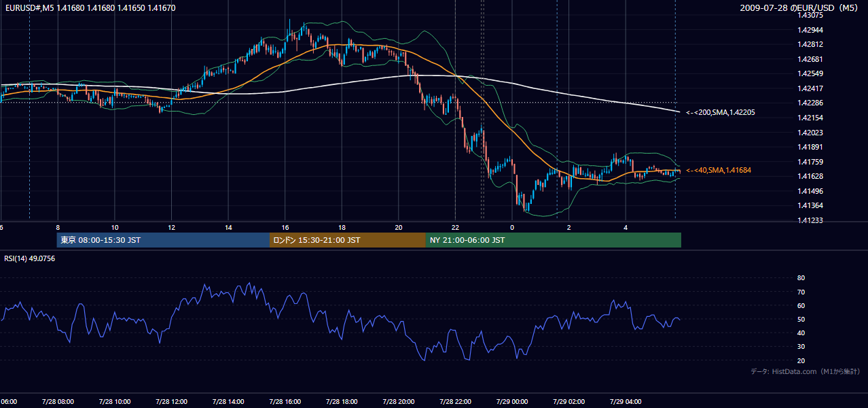Click RSI scale value 40
The image size is (868, 408).
click(x=801, y=333)
